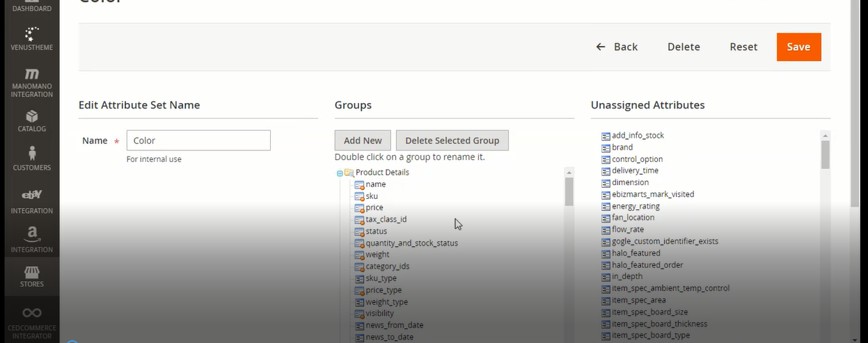Click the icon beside weight attribute
This screenshot has width=868, height=343.
[359, 255]
